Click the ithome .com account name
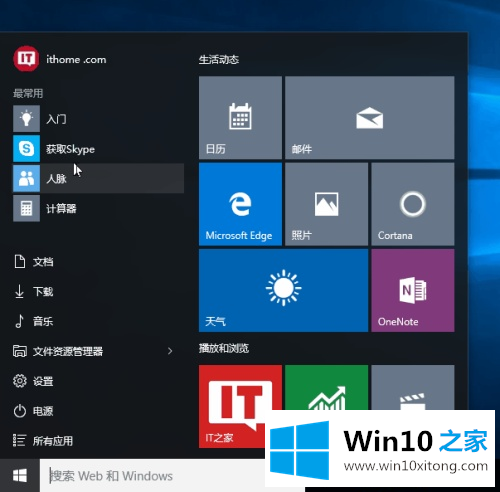The width and height of the screenshot is (500, 492). point(76,60)
